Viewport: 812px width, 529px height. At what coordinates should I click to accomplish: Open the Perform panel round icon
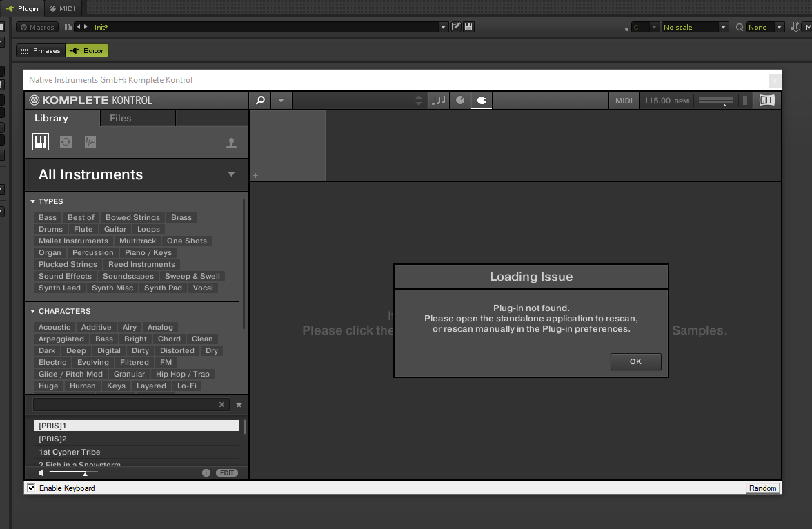[460, 101]
